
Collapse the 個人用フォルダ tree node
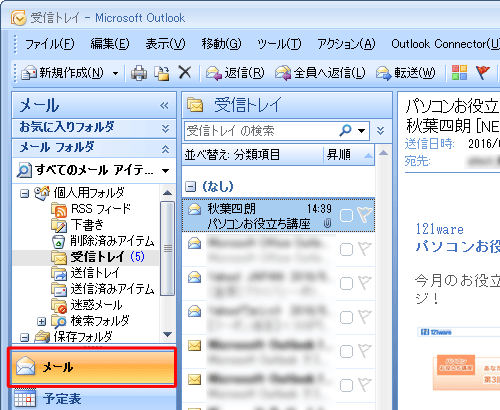(24, 193)
